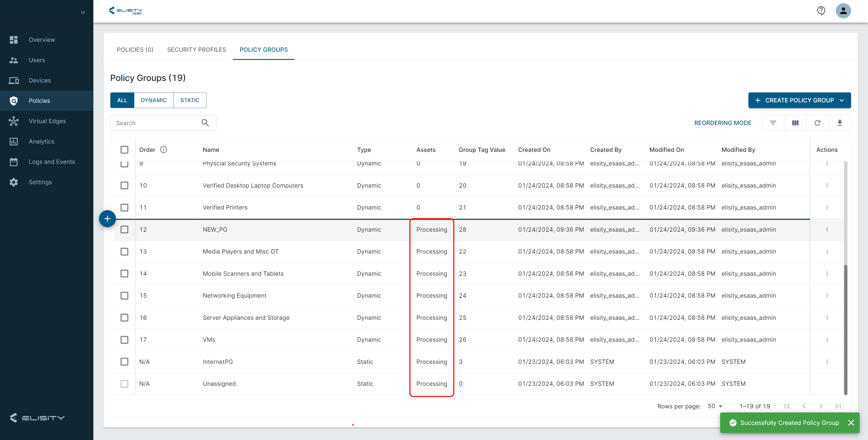Click the help question mark icon

[821, 11]
